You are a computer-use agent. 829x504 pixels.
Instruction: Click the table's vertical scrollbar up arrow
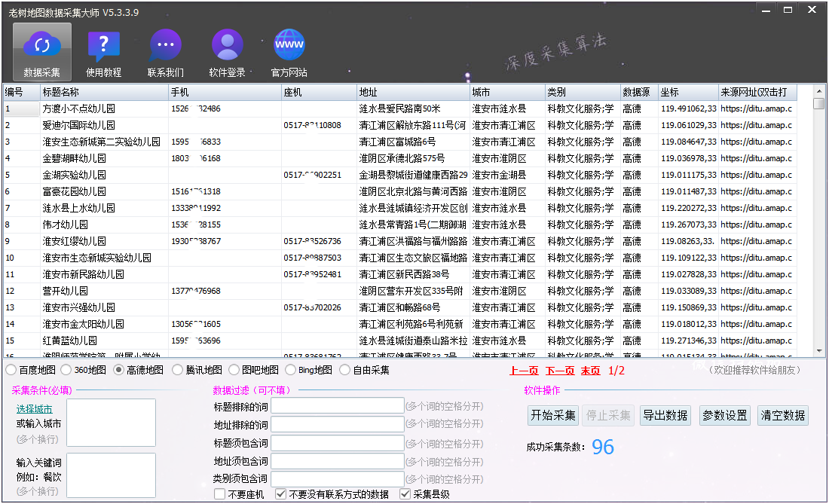(819, 92)
